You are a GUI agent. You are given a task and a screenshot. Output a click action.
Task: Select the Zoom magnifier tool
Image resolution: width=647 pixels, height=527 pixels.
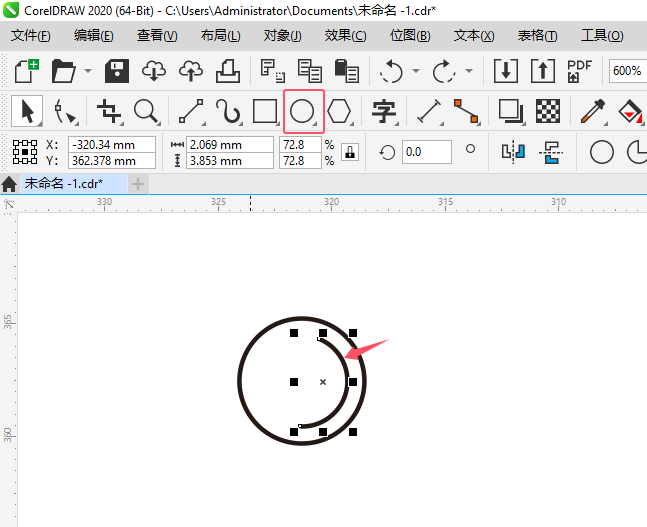click(146, 111)
